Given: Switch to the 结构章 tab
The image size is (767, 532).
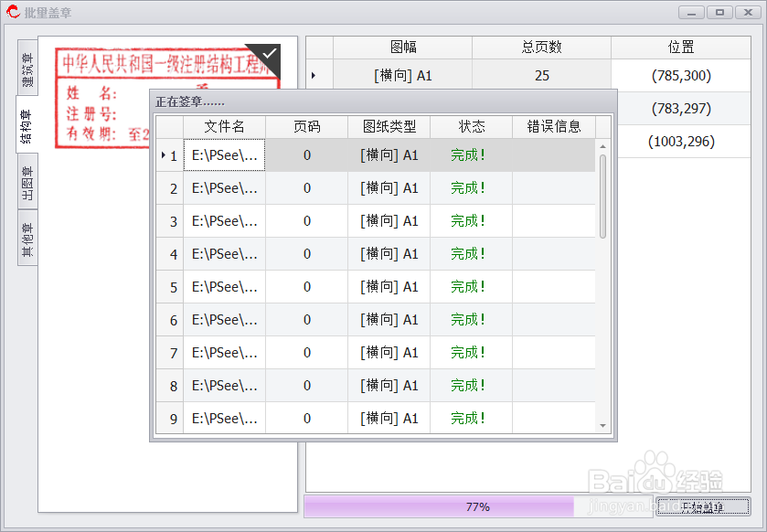Looking at the screenshot, I should [x=27, y=124].
